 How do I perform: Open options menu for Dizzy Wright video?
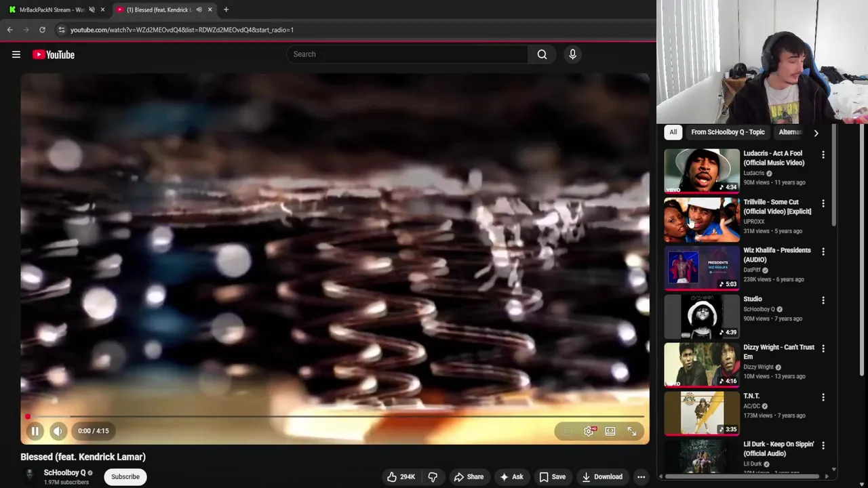pos(823,348)
